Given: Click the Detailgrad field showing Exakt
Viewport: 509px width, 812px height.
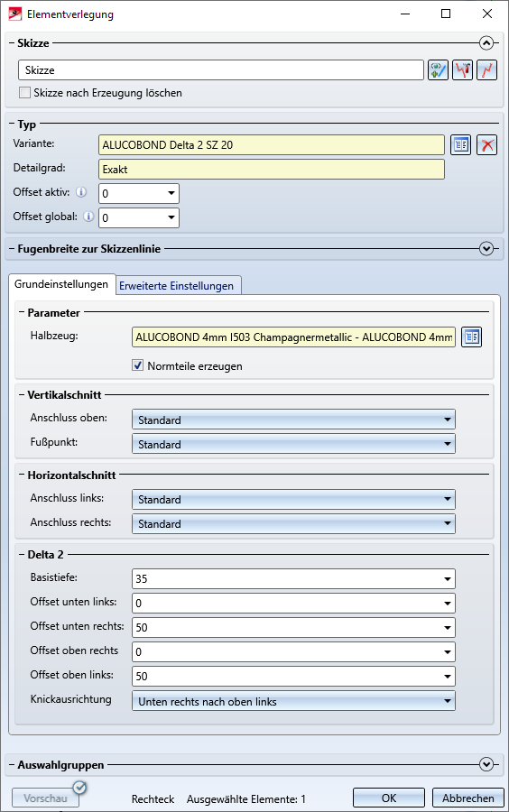Looking at the screenshot, I should (272, 170).
